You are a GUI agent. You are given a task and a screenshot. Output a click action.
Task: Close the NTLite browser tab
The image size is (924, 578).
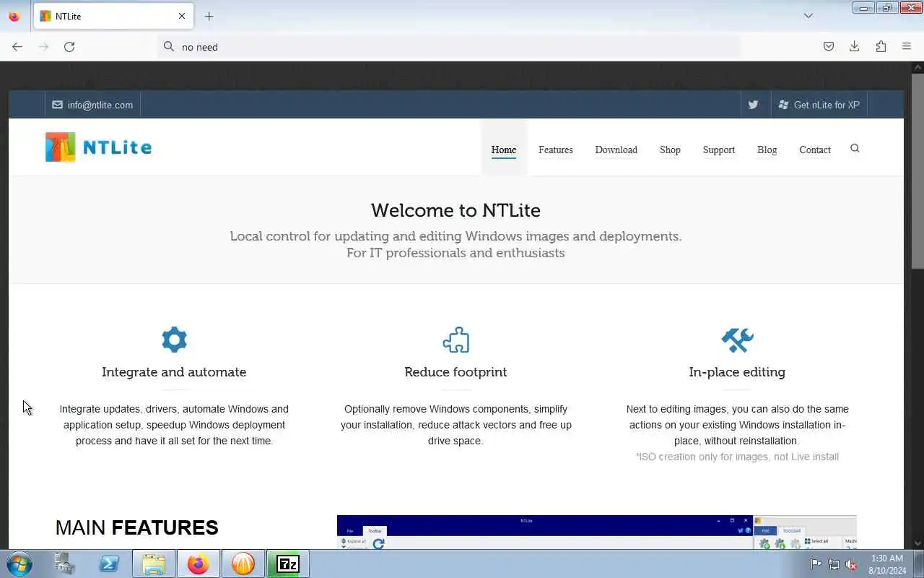click(182, 16)
